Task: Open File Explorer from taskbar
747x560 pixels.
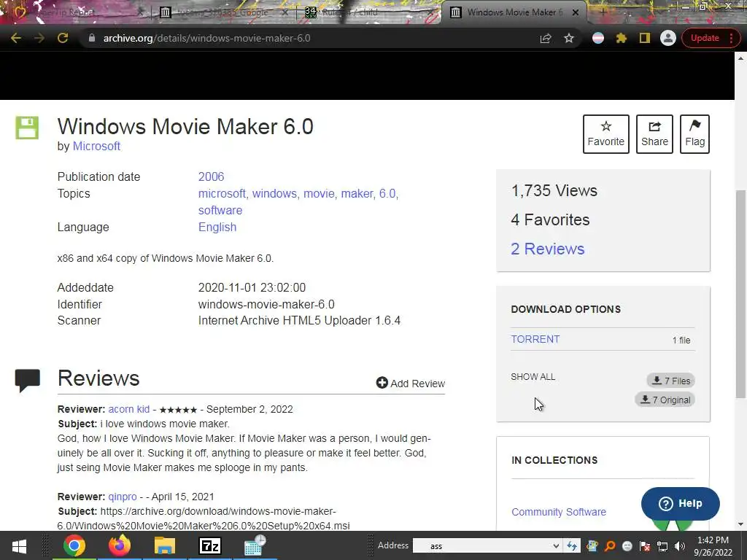Action: [x=165, y=545]
